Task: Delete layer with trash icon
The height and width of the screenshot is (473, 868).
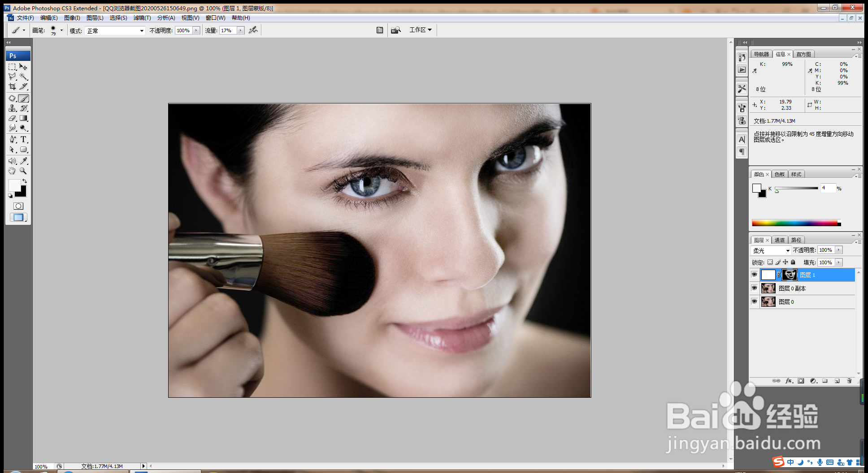Action: pos(849,381)
